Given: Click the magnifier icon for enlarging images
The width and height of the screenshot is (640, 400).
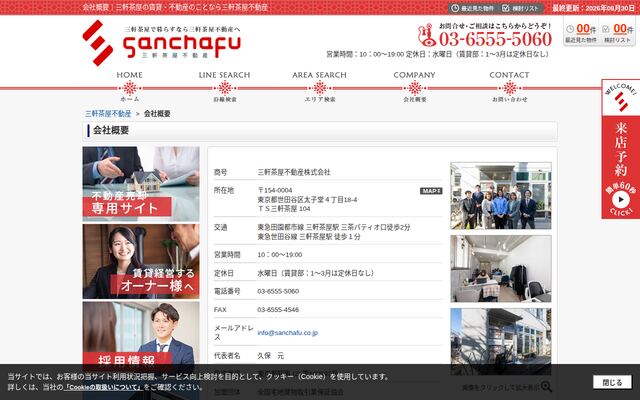Looking at the screenshot, I should pos(546,387).
